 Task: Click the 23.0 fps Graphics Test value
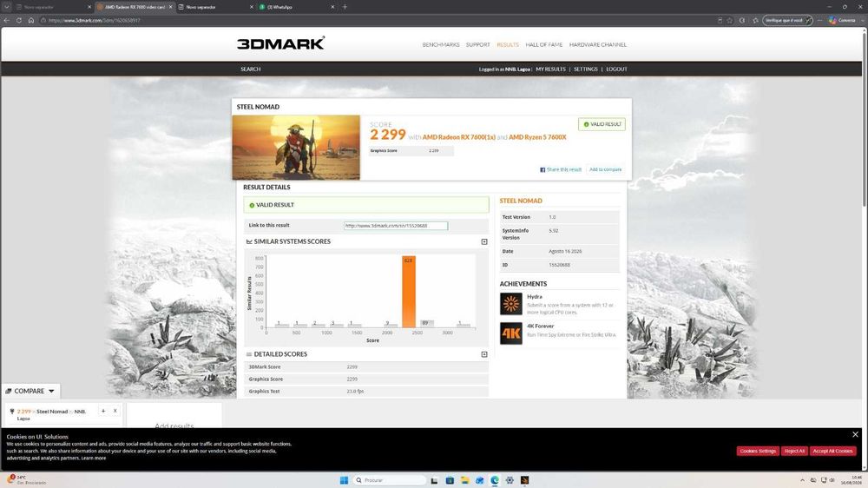point(355,391)
